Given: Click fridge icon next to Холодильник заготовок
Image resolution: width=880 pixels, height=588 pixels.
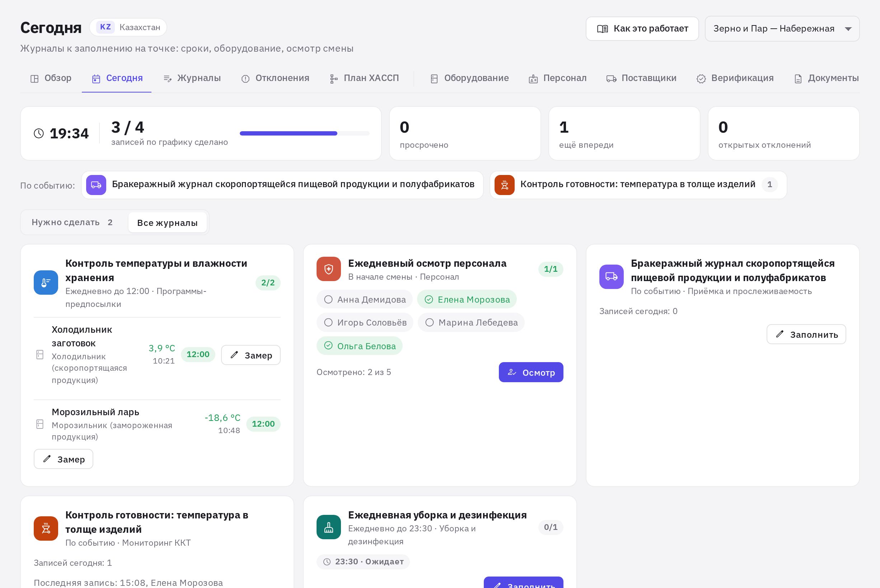Looking at the screenshot, I should pos(40,355).
